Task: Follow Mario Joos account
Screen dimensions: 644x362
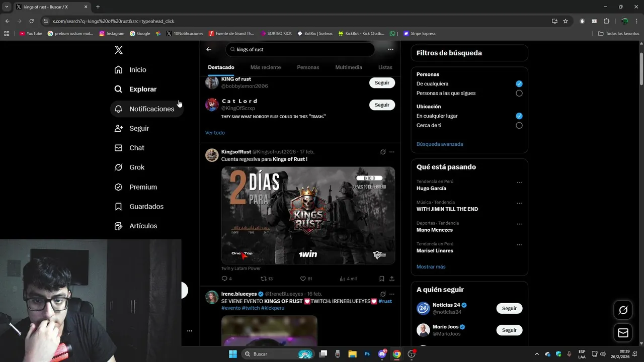Action: point(509,330)
